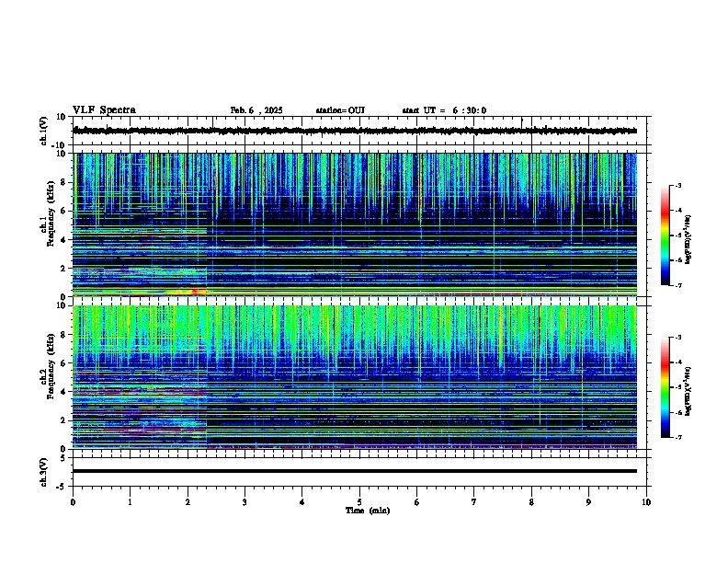
Task: Click time axis tick label "10"
Action: coord(646,502)
